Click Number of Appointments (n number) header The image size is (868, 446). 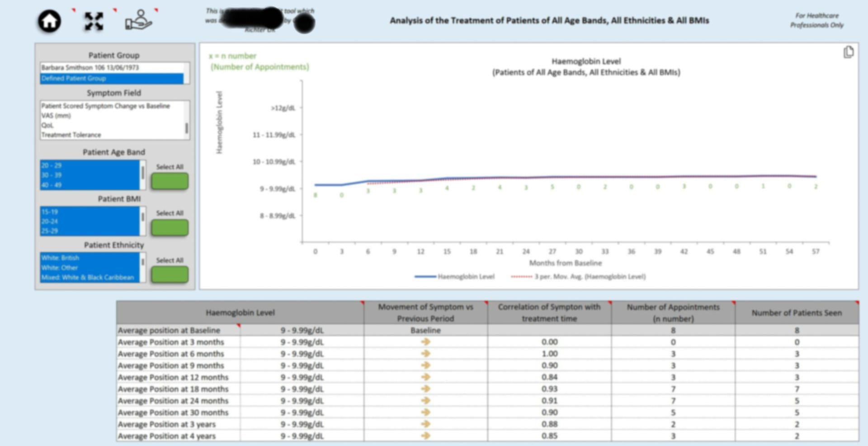coord(673,313)
